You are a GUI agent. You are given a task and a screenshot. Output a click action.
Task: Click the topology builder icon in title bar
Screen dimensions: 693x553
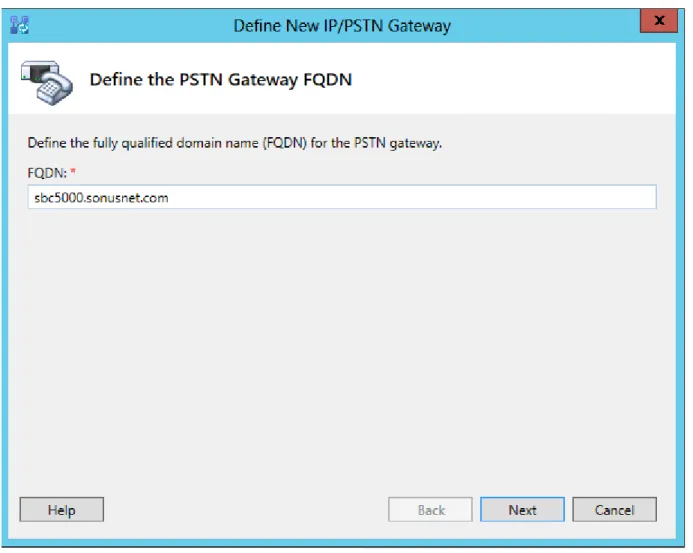tap(19, 25)
